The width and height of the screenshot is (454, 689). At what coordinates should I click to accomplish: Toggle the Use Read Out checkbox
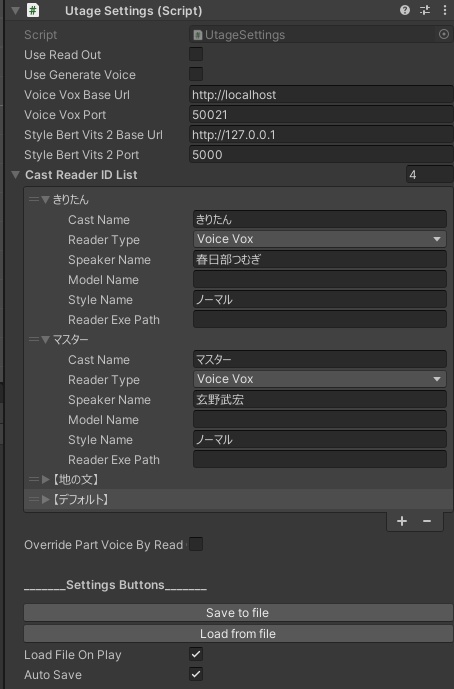point(196,54)
